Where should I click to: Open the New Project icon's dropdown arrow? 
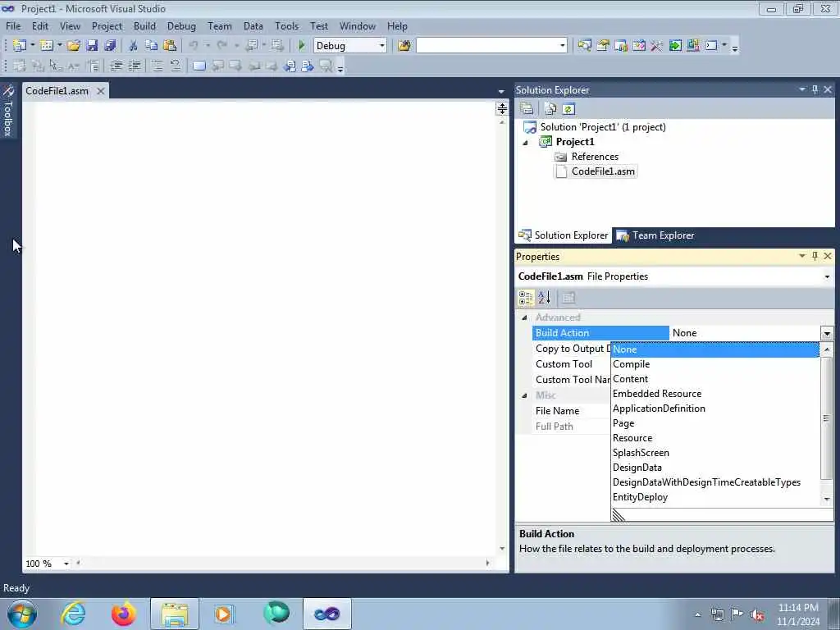(32, 46)
